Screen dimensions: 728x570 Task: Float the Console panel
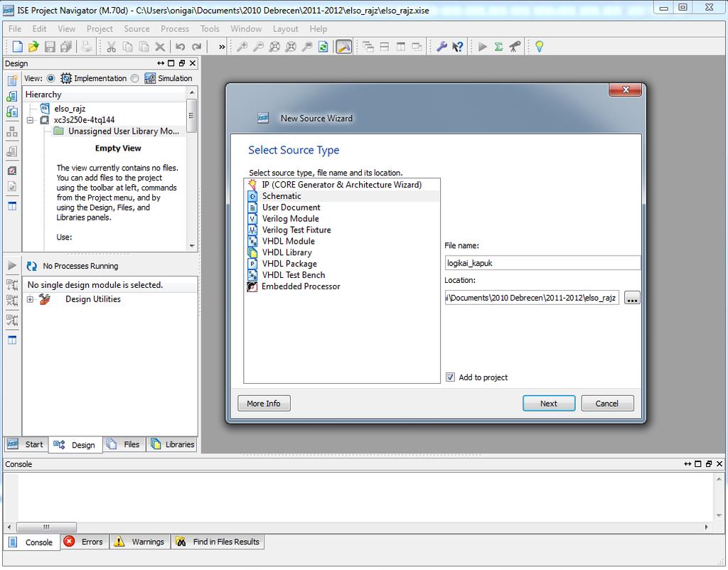[709, 464]
